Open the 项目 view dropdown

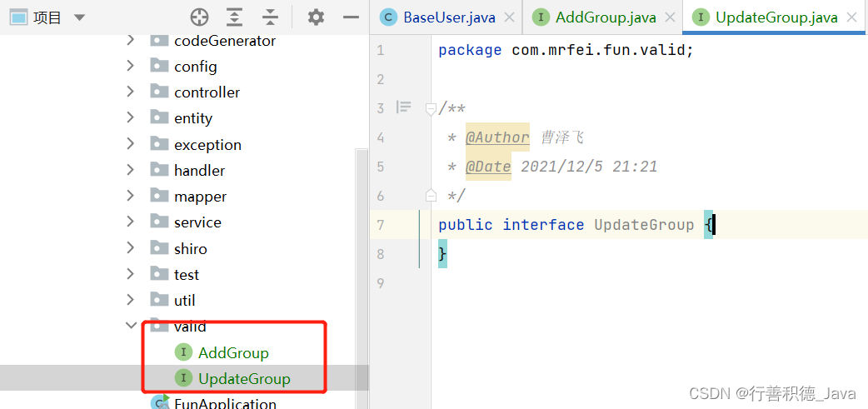point(80,17)
